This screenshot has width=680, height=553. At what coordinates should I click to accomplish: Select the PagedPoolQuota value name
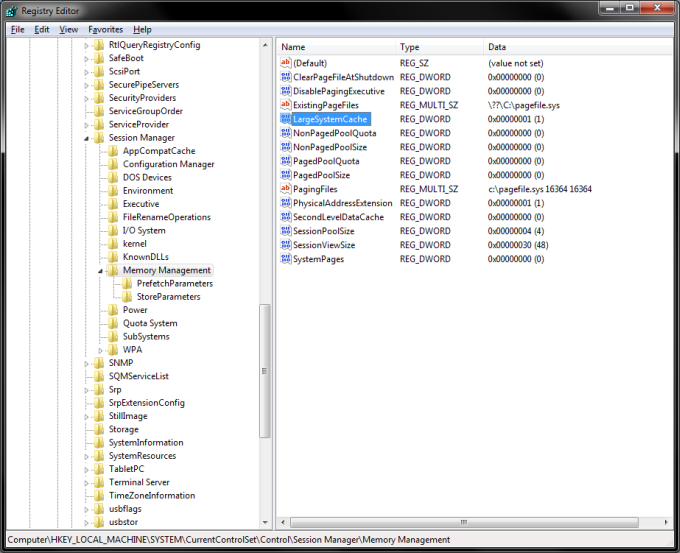(x=327, y=161)
